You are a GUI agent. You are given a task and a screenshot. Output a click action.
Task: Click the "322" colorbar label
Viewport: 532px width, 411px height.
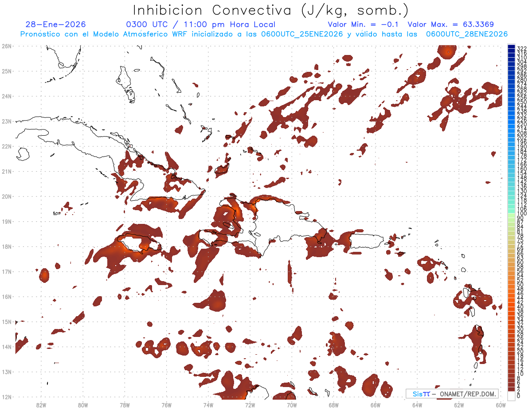[x=522, y=48]
